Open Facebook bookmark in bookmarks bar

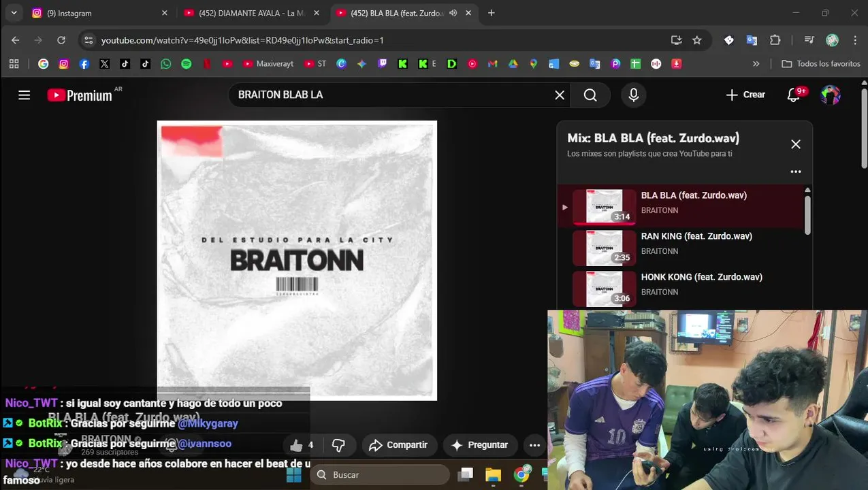tap(84, 64)
